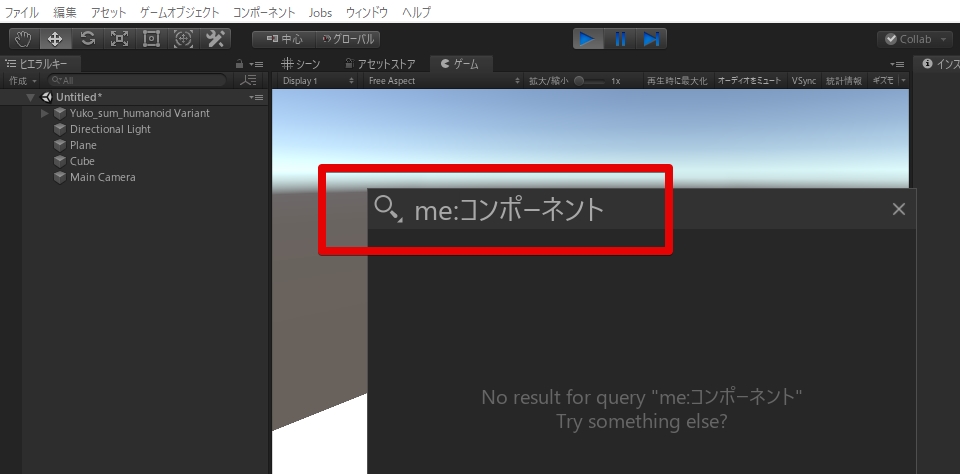The height and width of the screenshot is (474, 960).
Task: Open the ゲームオブジェクト menu
Action: click(179, 12)
